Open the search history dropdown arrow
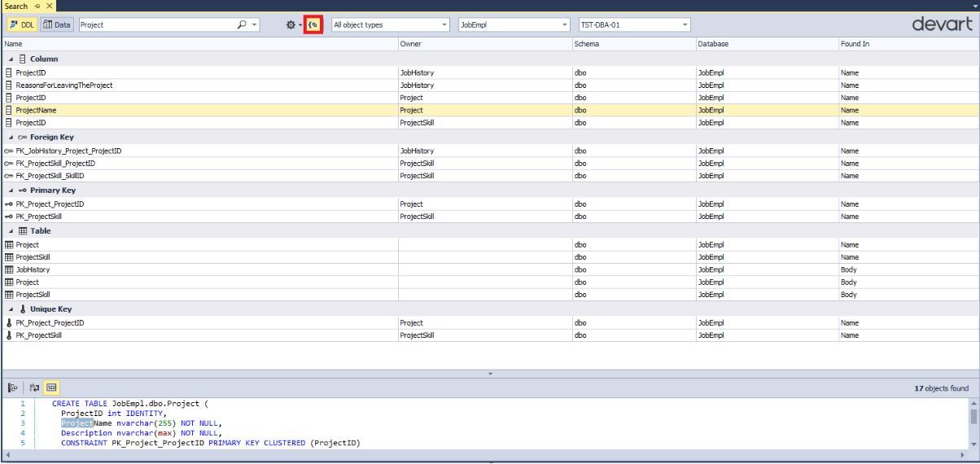Image resolution: width=980 pixels, height=464 pixels. coord(256,25)
